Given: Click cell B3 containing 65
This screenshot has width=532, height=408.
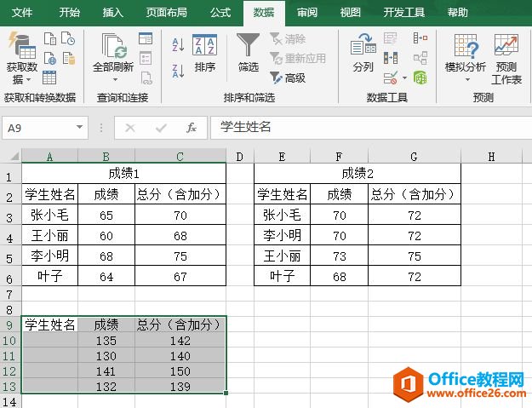Looking at the screenshot, I should 106,215.
